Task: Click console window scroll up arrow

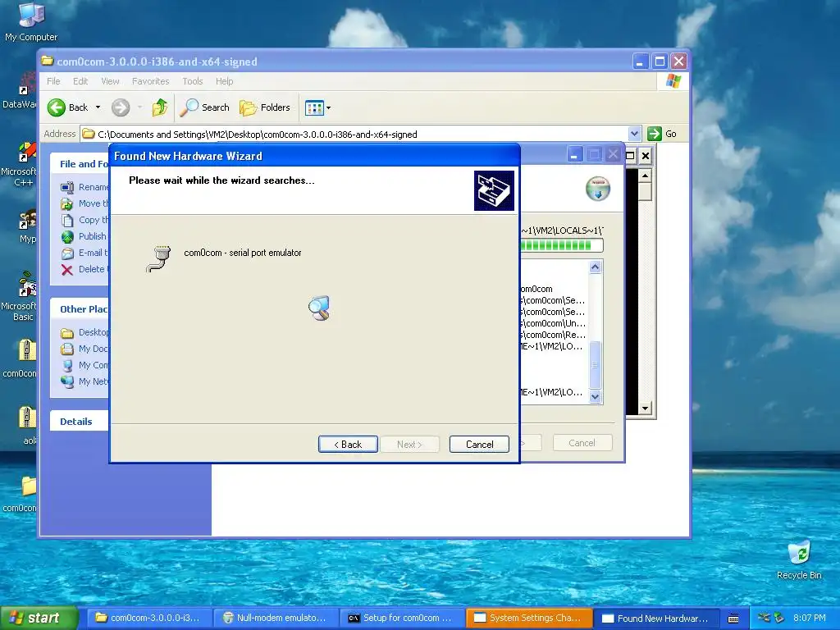Action: pos(645,176)
